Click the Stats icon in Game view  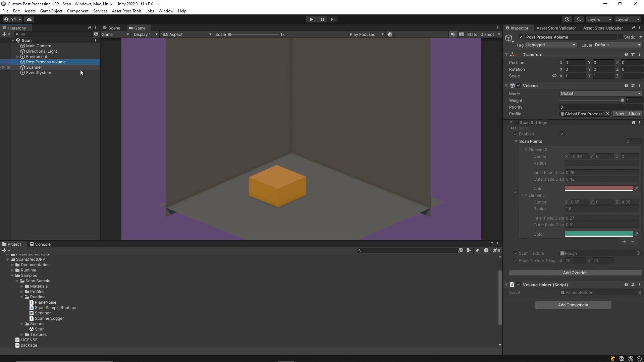[x=472, y=34]
